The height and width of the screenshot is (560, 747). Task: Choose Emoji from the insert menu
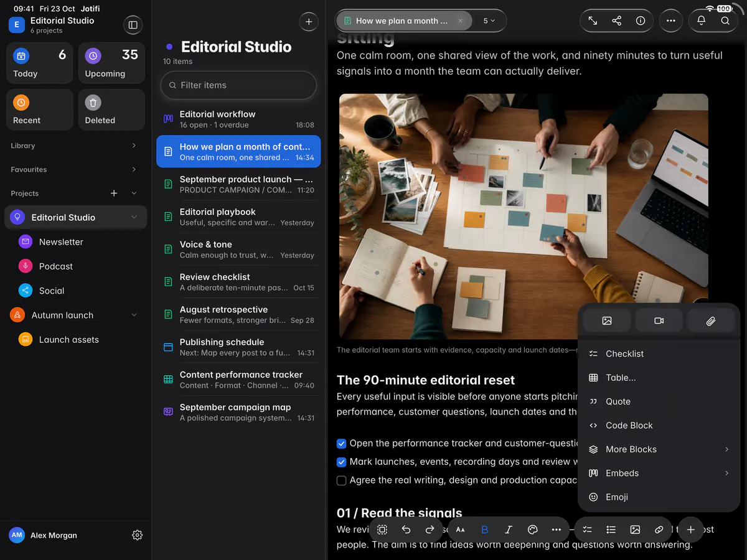coord(659,497)
